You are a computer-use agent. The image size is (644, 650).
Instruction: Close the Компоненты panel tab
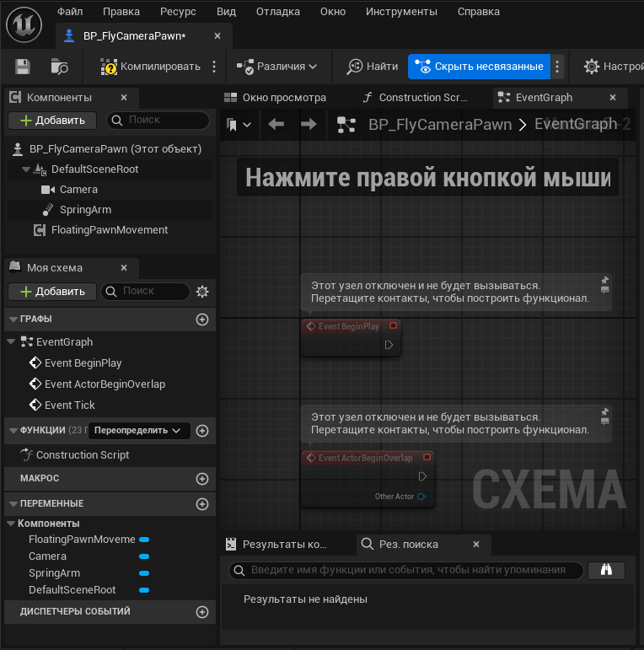coord(124,98)
